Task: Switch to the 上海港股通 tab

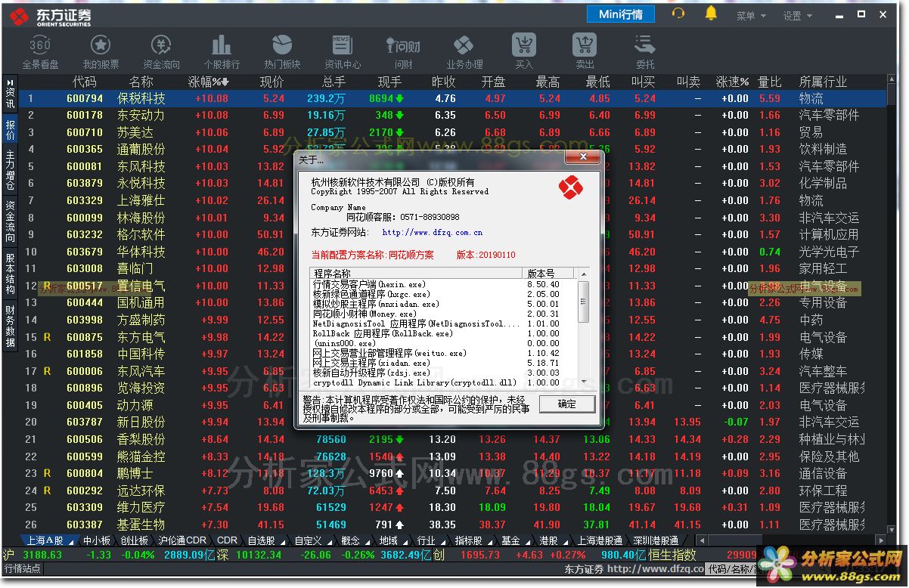Action: click(x=600, y=541)
